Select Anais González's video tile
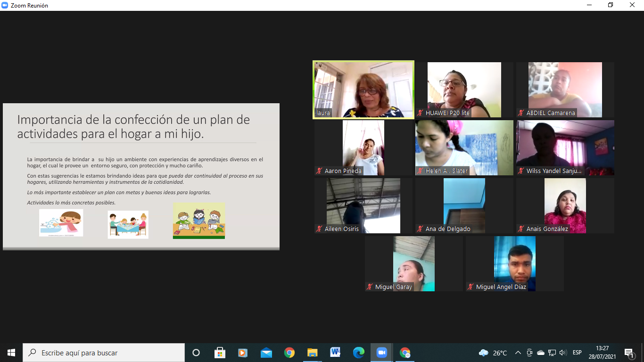 [x=565, y=206]
